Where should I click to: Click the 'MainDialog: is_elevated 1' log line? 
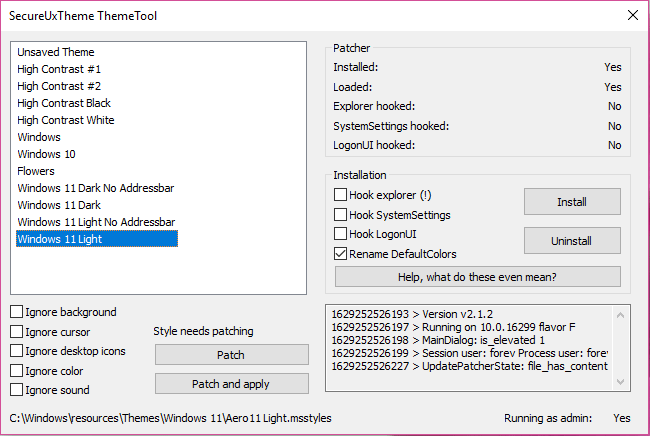438,340
